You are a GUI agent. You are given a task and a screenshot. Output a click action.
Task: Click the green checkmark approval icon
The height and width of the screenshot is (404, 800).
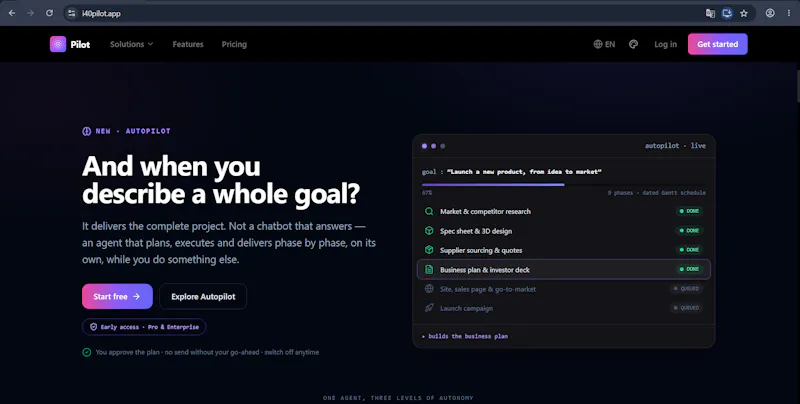(87, 352)
